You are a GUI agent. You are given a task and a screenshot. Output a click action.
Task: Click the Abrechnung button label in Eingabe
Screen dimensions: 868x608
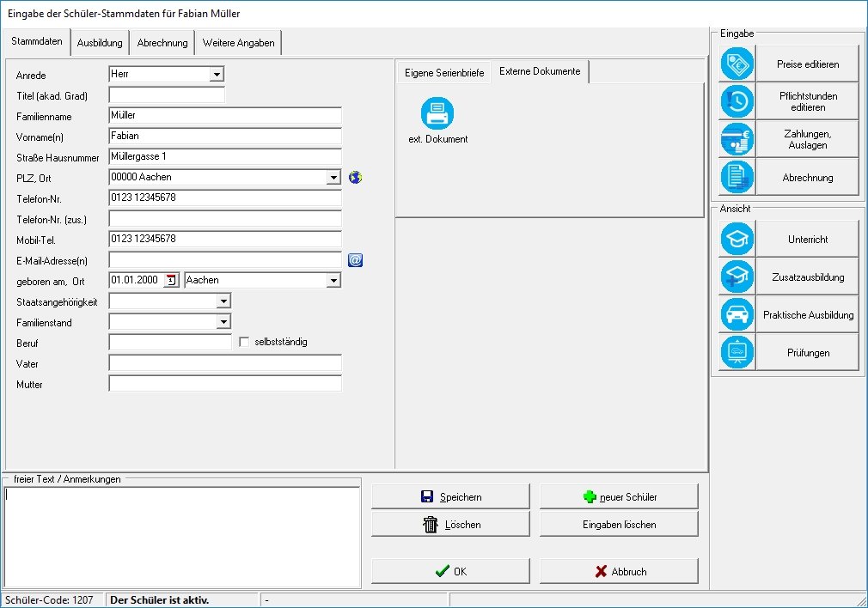click(808, 178)
